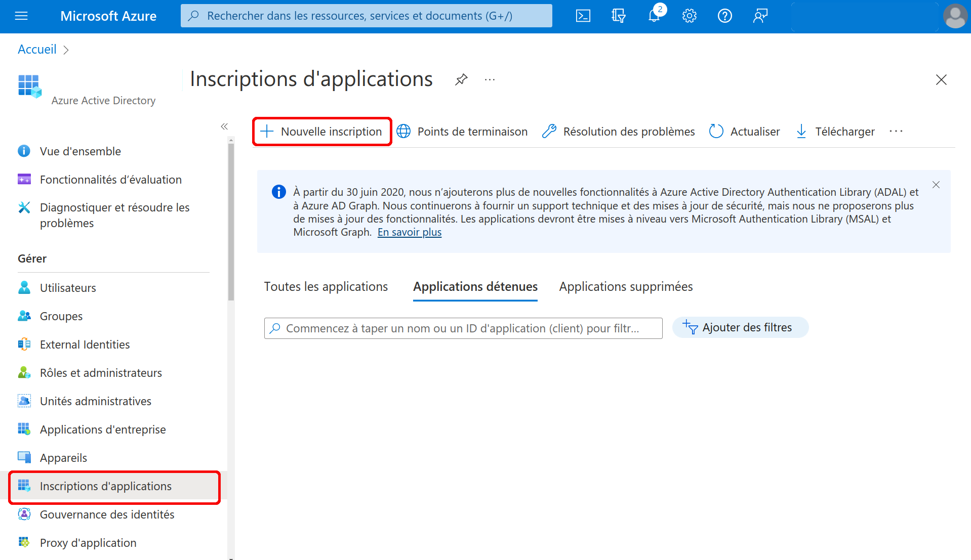
Task: Open Résolution des problèmes
Action: tap(618, 132)
